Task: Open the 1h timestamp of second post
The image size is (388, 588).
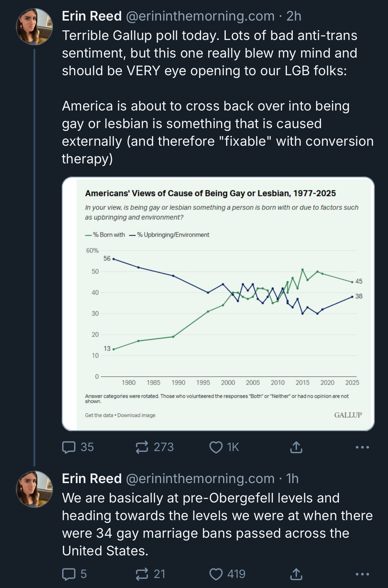Action: [x=292, y=479]
